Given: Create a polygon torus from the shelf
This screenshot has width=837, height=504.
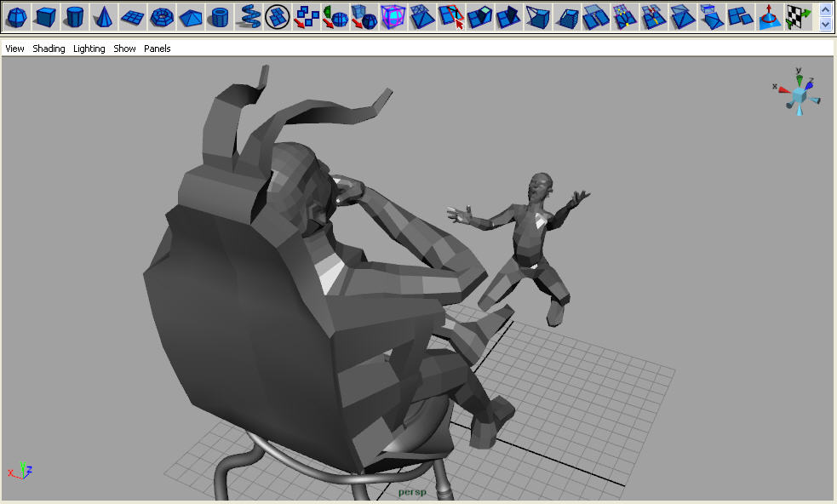Looking at the screenshot, I should pos(161,17).
